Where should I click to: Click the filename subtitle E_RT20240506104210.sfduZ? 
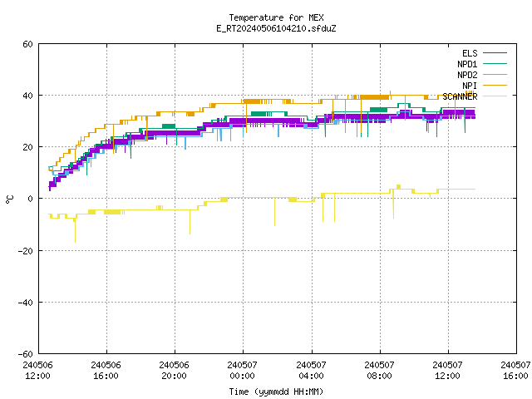[276, 28]
